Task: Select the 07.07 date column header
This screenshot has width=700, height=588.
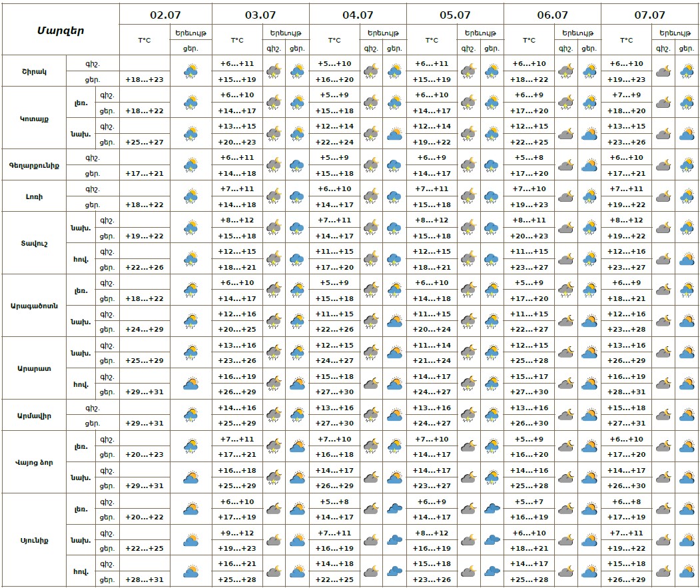Action: (649, 15)
